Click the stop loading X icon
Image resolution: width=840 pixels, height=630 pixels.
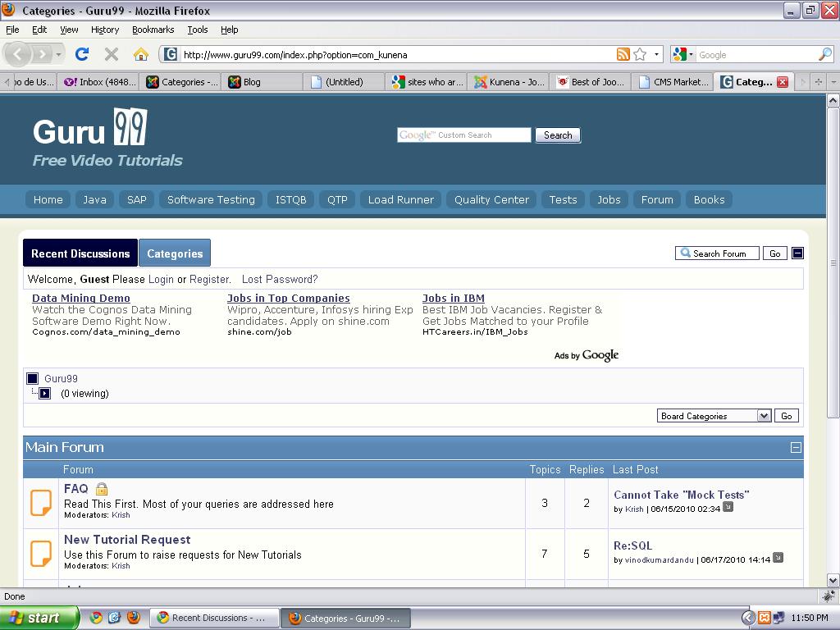pos(112,54)
